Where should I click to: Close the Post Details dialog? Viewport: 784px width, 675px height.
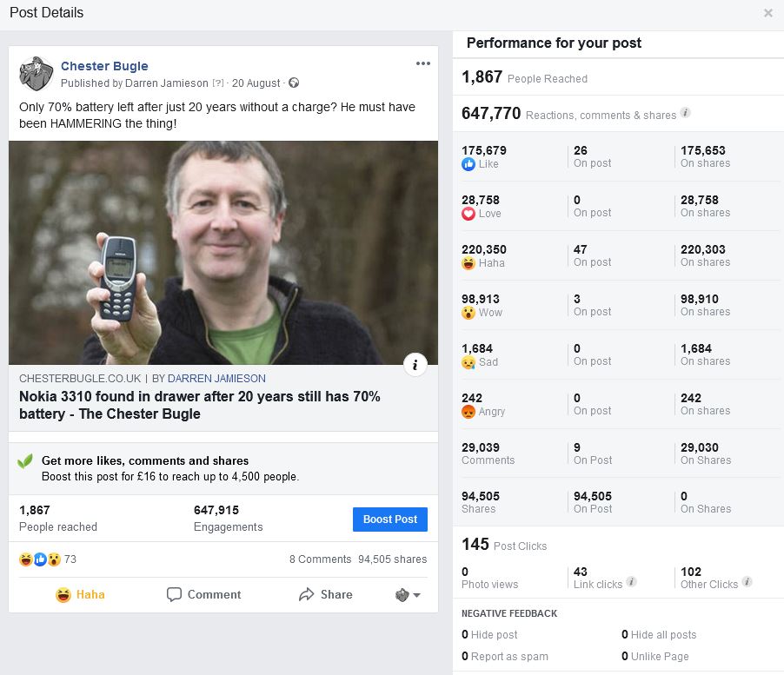click(x=767, y=13)
